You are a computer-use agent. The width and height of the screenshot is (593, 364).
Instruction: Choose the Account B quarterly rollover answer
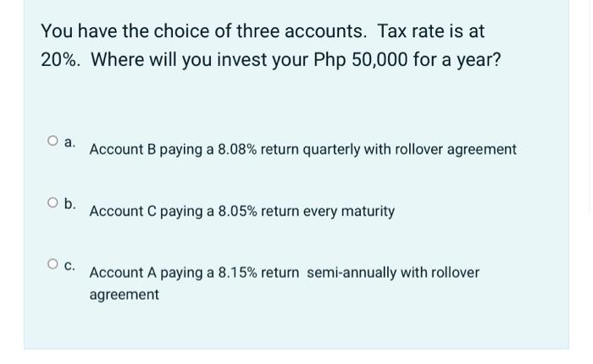(302, 150)
